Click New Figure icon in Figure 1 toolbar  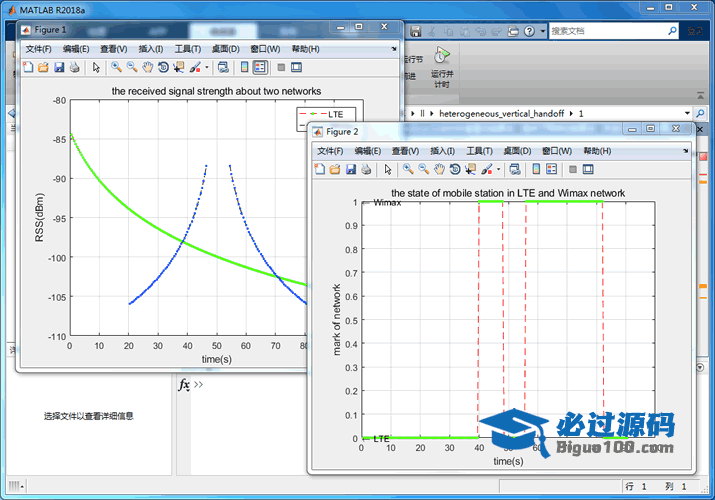[28, 67]
